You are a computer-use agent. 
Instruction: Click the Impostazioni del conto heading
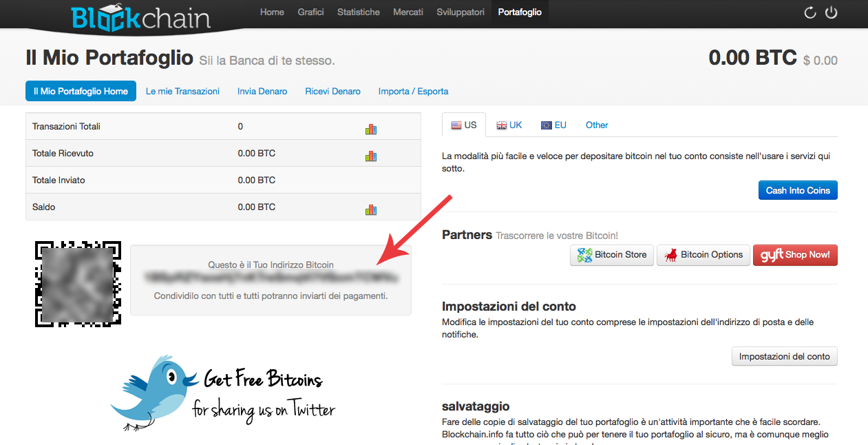tap(509, 307)
